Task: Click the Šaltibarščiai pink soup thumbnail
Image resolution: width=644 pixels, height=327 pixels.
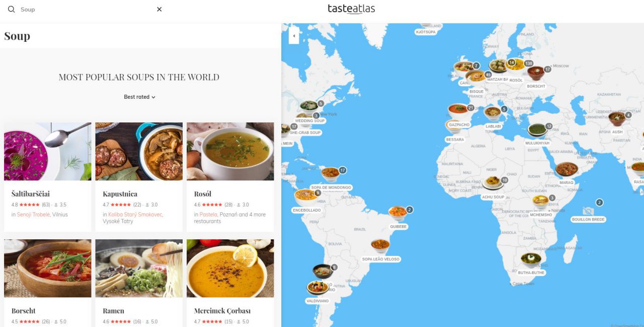Action: [48, 151]
